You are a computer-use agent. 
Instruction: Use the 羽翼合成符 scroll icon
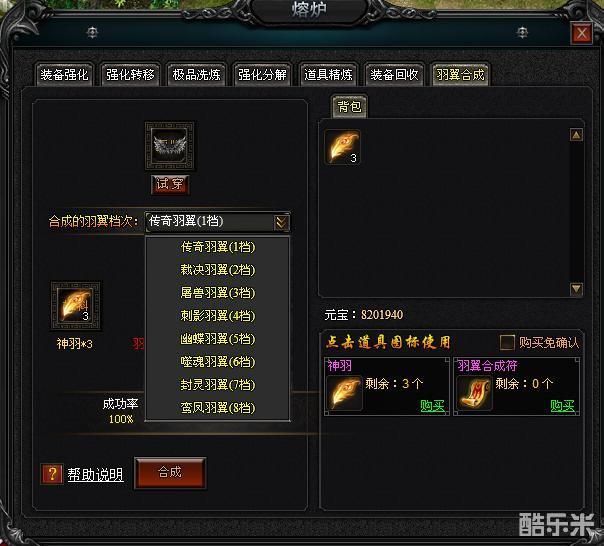(x=474, y=393)
